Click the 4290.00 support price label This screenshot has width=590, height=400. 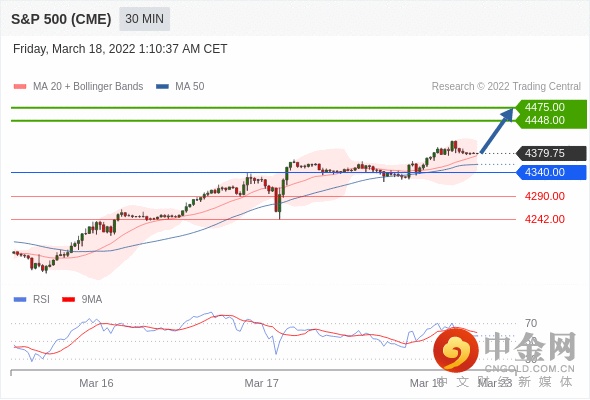point(544,196)
